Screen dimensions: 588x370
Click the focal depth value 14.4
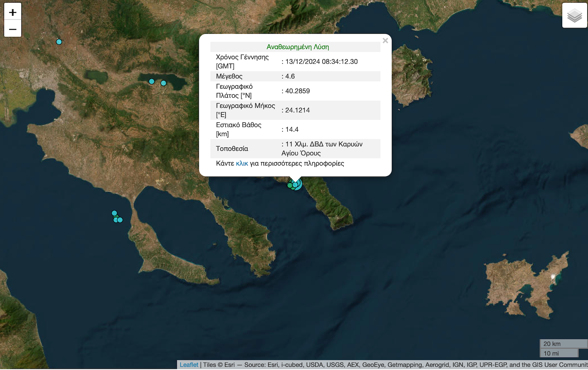pos(292,129)
